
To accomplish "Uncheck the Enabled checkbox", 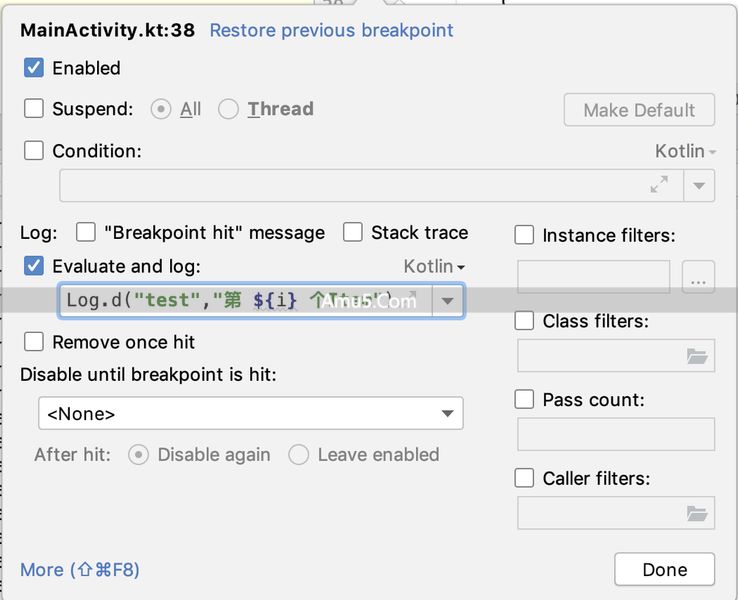I will click(34, 68).
